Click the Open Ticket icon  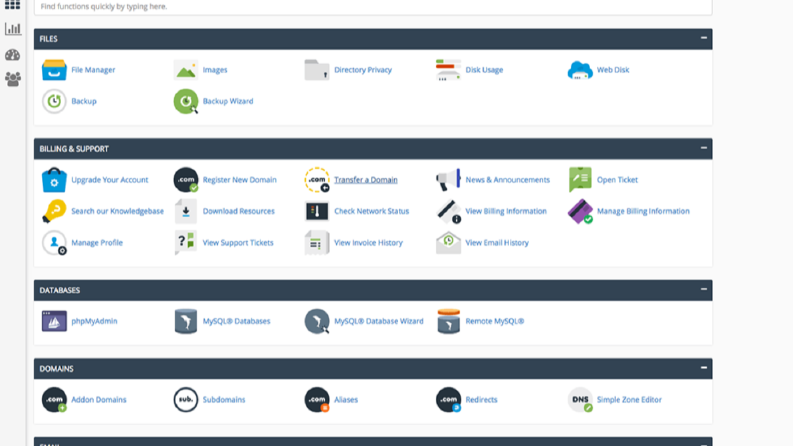[x=580, y=180]
